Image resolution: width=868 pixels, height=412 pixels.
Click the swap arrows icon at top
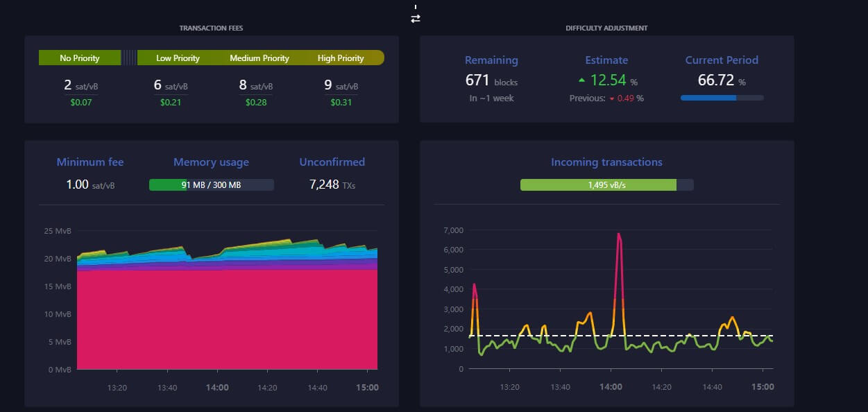pos(415,19)
